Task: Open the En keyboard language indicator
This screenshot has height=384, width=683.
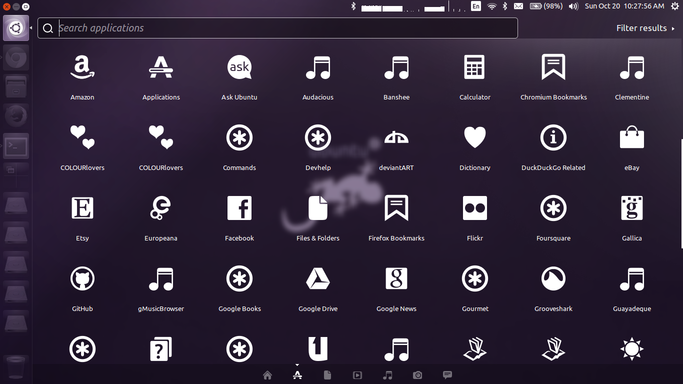Action: click(476, 6)
